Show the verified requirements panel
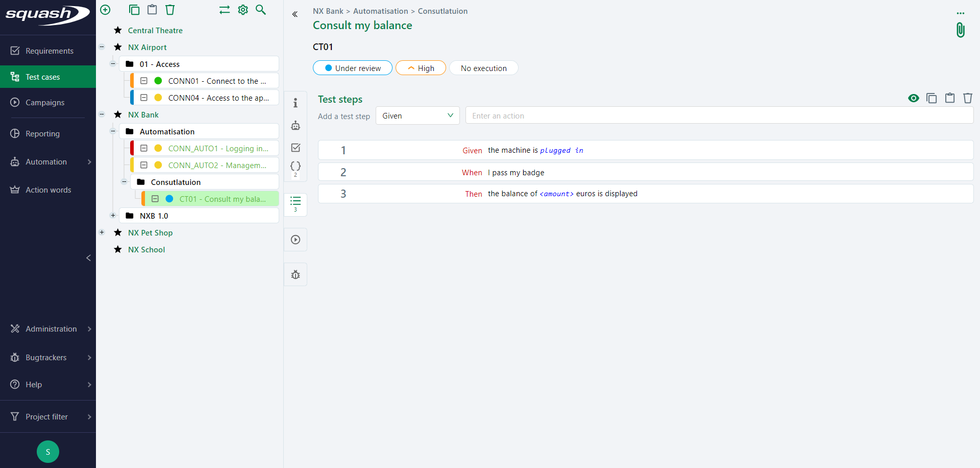The image size is (980, 468). [x=296, y=148]
